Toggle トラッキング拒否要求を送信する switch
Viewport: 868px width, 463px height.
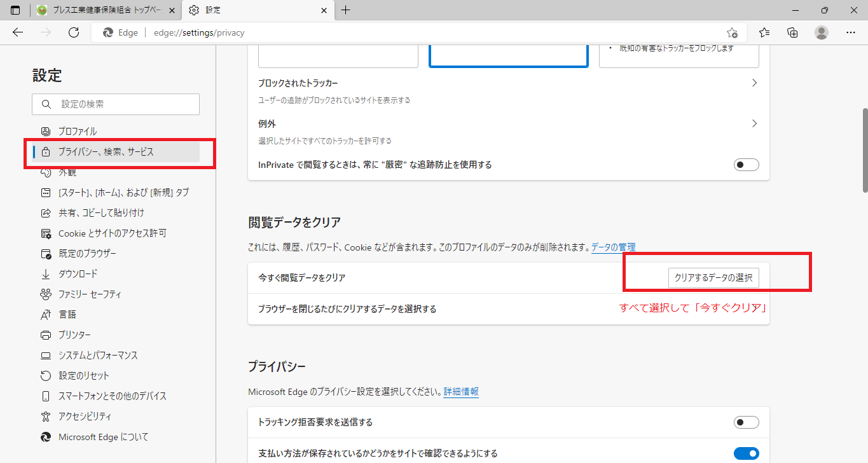[x=747, y=422]
